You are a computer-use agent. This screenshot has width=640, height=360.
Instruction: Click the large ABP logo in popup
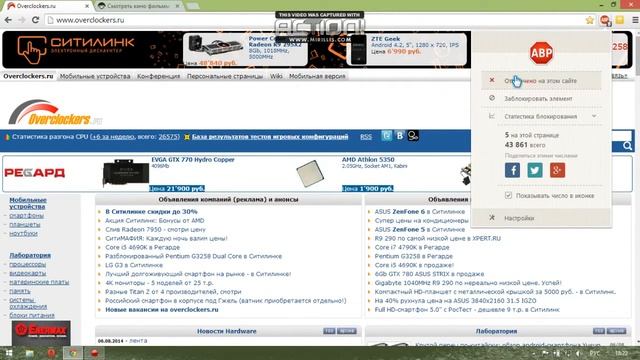point(541,53)
